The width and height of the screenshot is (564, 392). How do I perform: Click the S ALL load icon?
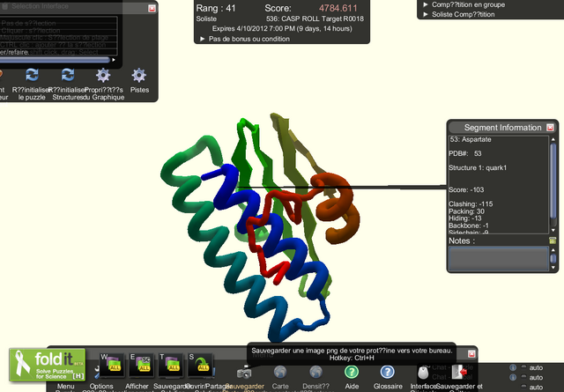[x=201, y=365]
